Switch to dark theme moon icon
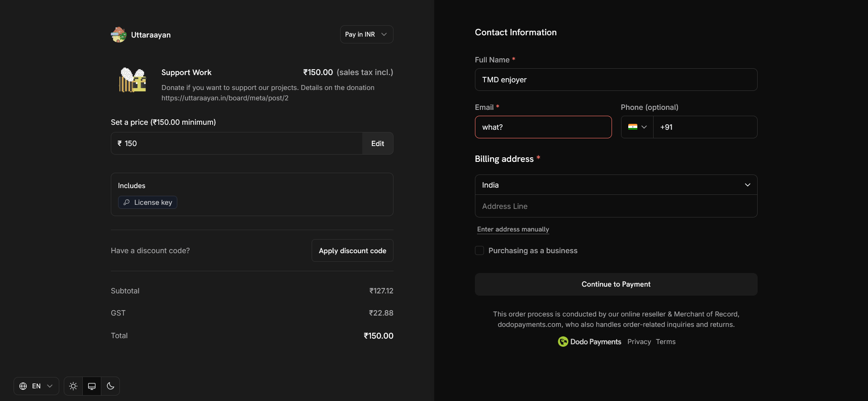 pos(110,386)
